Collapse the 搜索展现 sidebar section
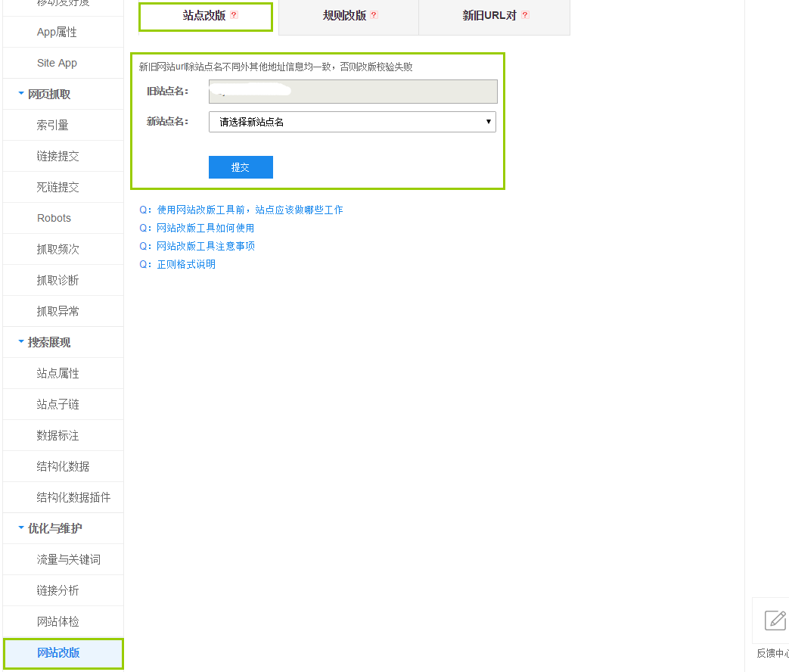The image size is (789, 672). (21, 342)
